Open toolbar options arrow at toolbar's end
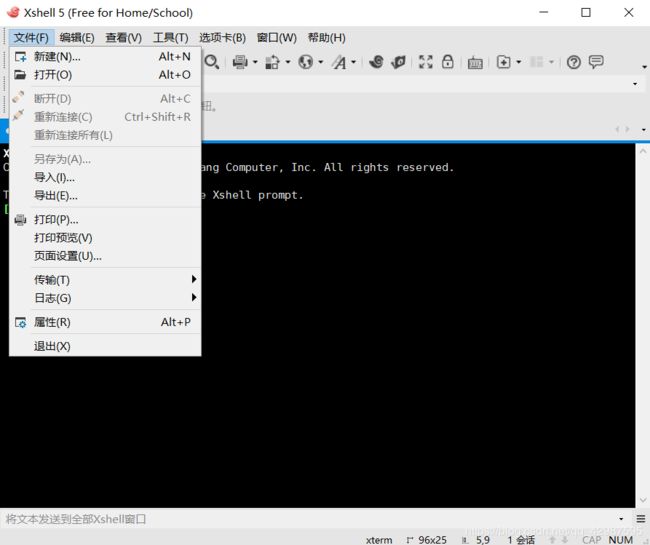The image size is (650, 545). [x=644, y=67]
